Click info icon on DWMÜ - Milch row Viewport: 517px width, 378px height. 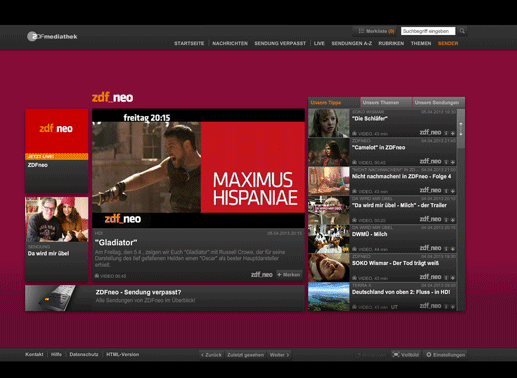446,249
